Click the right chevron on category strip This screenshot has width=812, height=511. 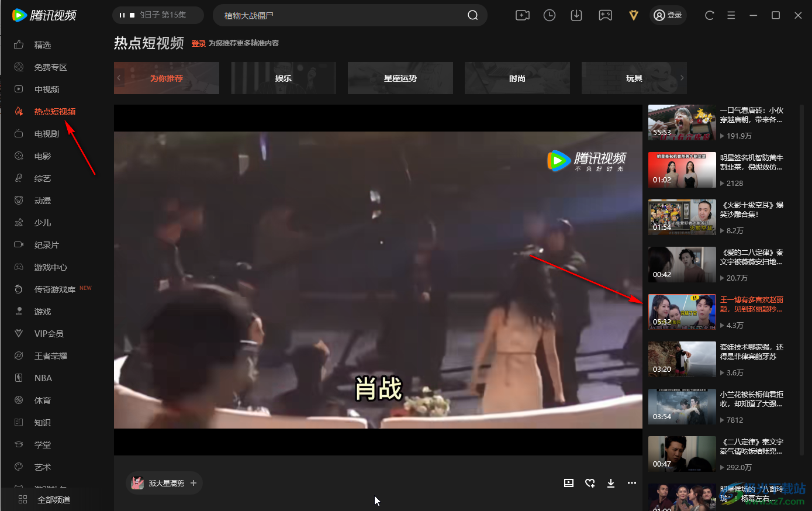pos(682,78)
